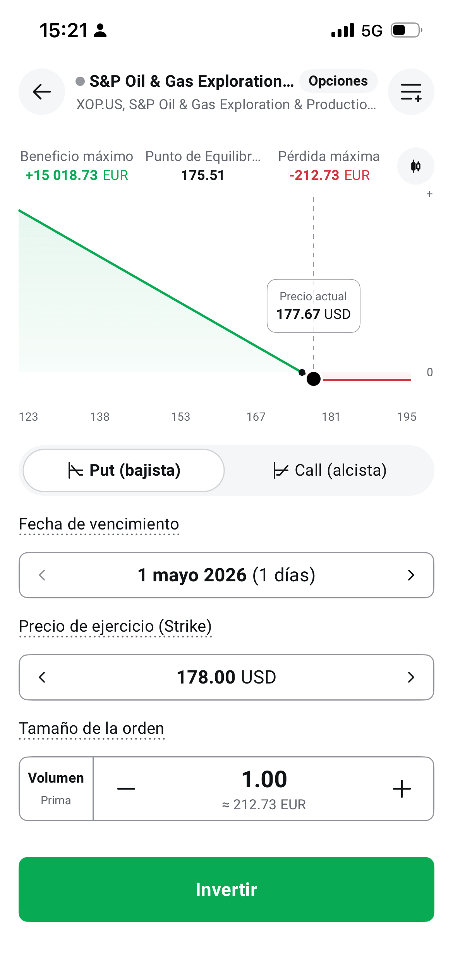Go to previous expiration date
This screenshot has width=453, height=980.
point(42,575)
